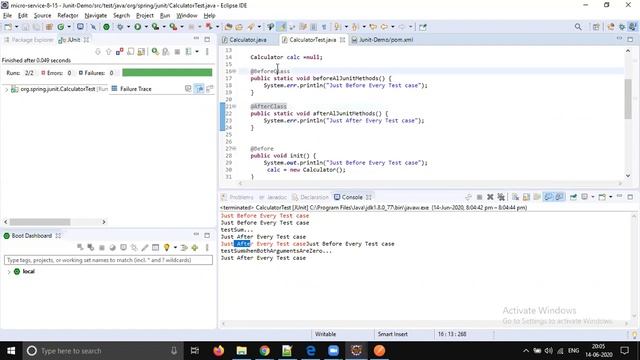The height and width of the screenshot is (360, 640).
Task: Click Next Failed Test arrow icon
Action: [98, 52]
